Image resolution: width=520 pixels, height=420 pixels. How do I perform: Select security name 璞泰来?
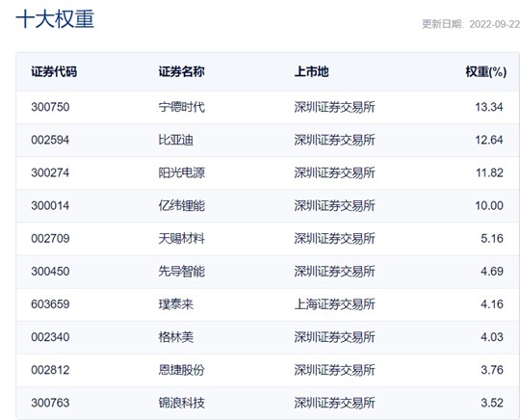coord(176,304)
